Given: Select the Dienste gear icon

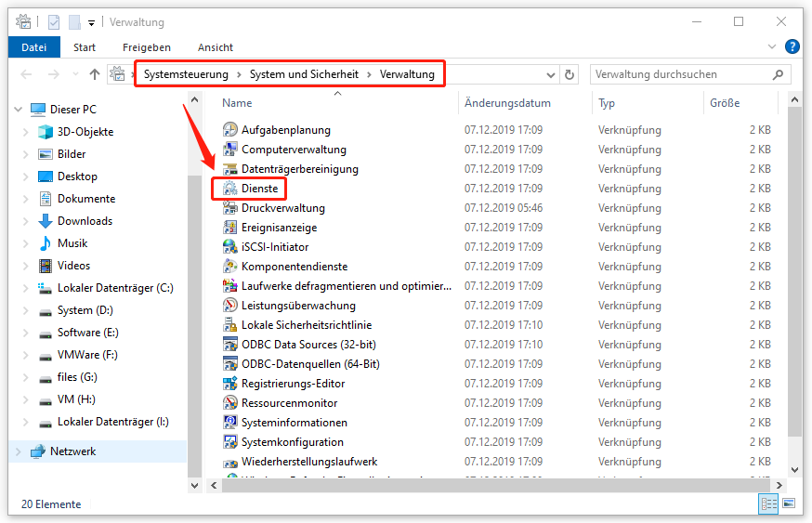Looking at the screenshot, I should point(229,189).
